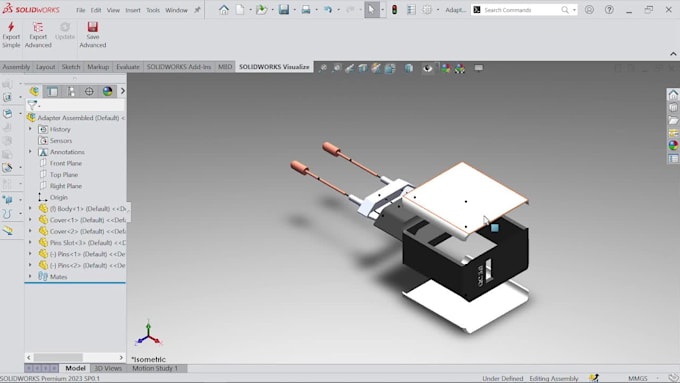Open the Tools menu

pyautogui.click(x=153, y=10)
